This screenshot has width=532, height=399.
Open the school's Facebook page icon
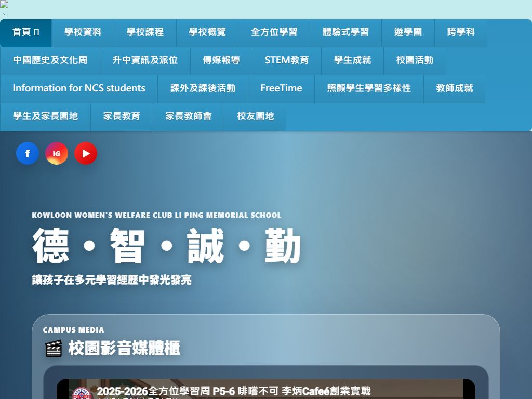(x=28, y=153)
